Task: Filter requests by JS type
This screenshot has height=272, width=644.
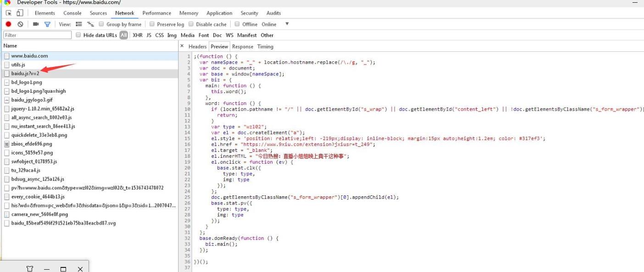Action: (149, 35)
